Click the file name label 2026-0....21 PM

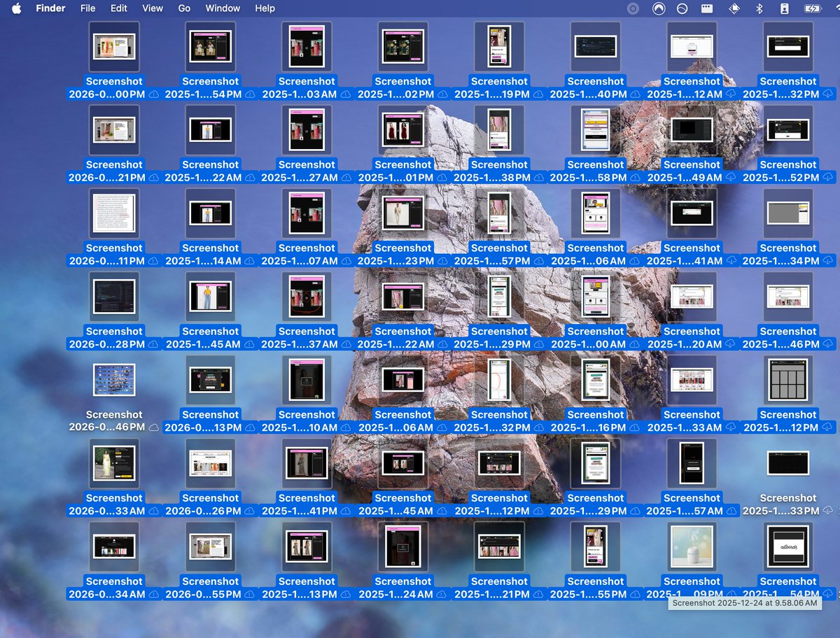pos(106,177)
